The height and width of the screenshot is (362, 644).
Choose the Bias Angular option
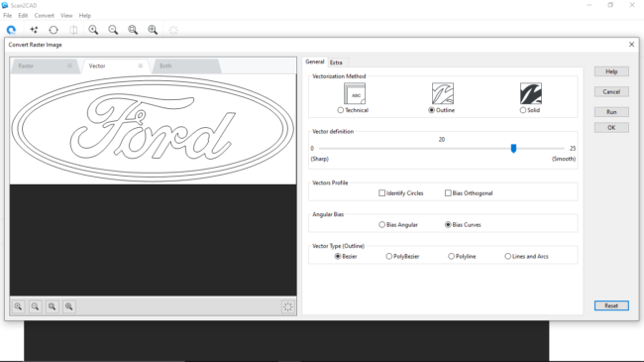(x=382, y=224)
